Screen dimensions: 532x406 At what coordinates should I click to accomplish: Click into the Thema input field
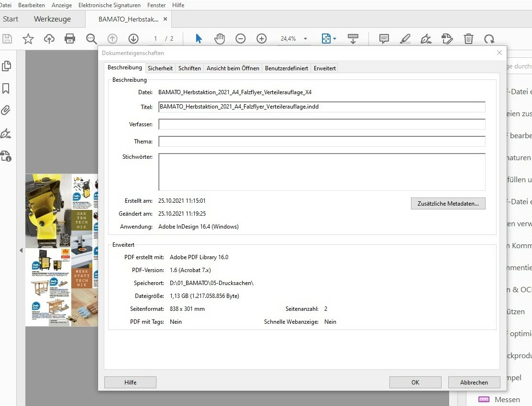(x=321, y=142)
